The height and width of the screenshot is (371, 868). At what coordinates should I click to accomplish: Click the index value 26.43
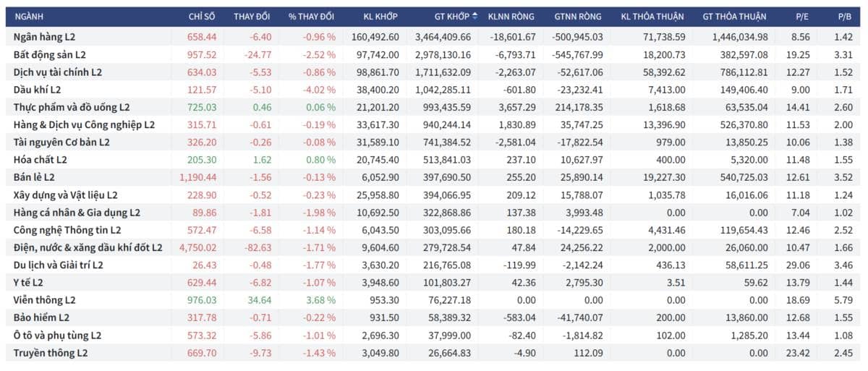pos(205,265)
